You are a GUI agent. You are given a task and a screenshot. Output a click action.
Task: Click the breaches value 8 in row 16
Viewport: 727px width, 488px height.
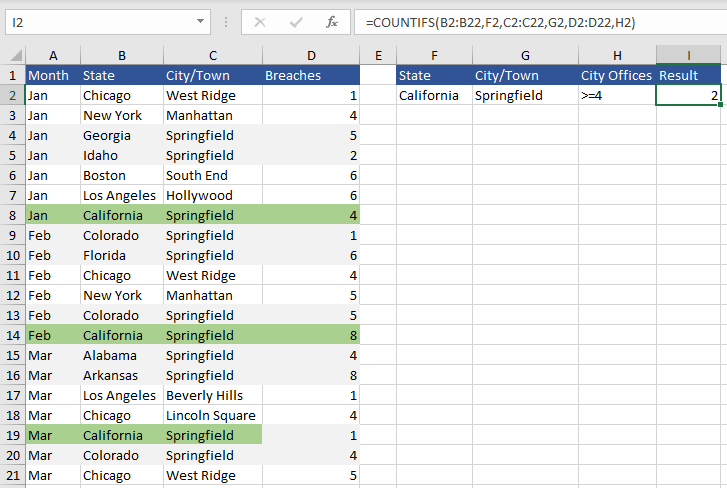(x=311, y=375)
